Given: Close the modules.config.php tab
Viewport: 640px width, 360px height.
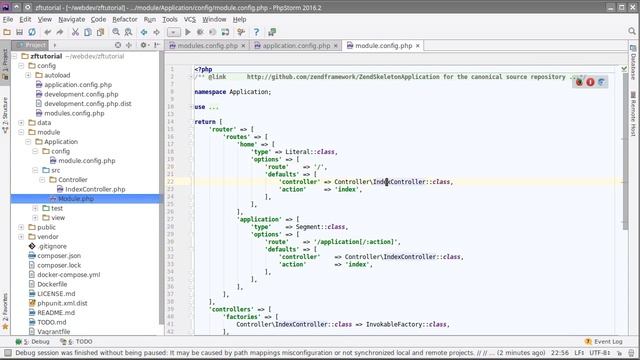Looking at the screenshot, I should [x=243, y=46].
